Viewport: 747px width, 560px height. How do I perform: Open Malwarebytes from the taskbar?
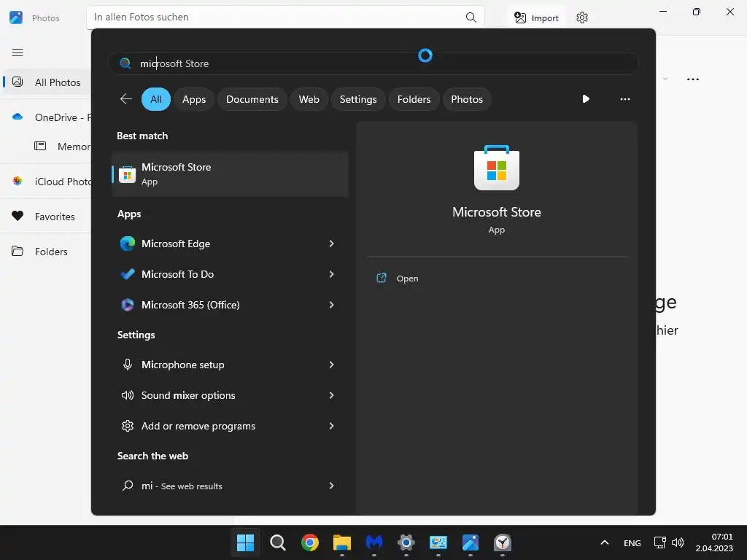click(374, 542)
